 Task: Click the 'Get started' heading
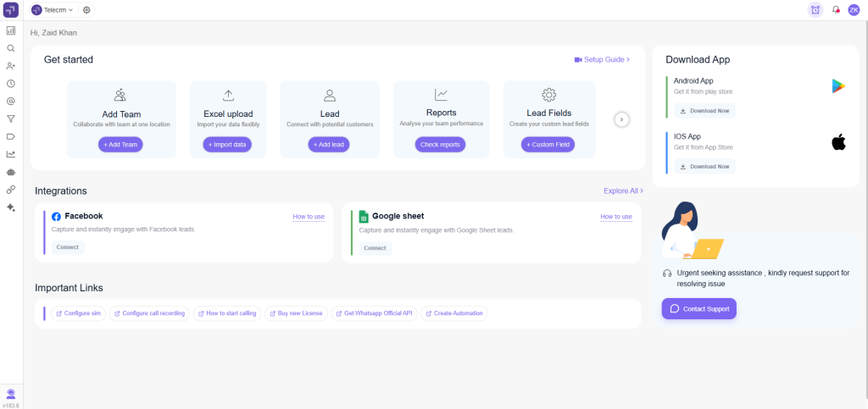69,59
